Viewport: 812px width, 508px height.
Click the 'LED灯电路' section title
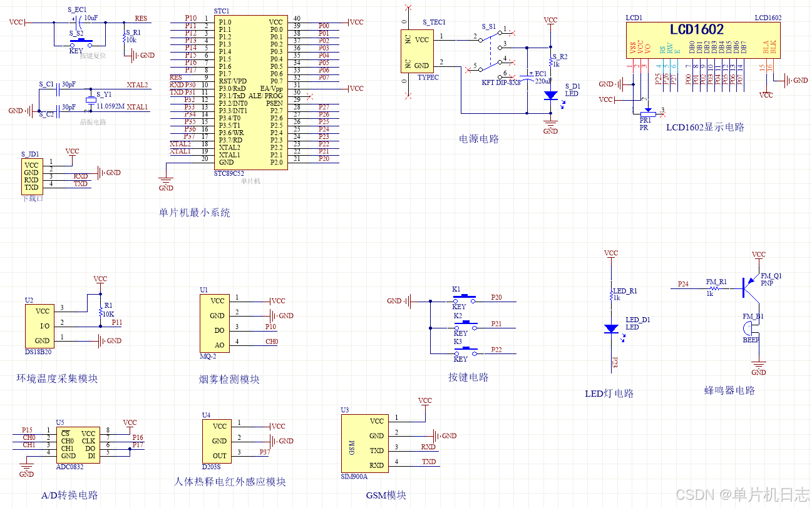(x=609, y=394)
